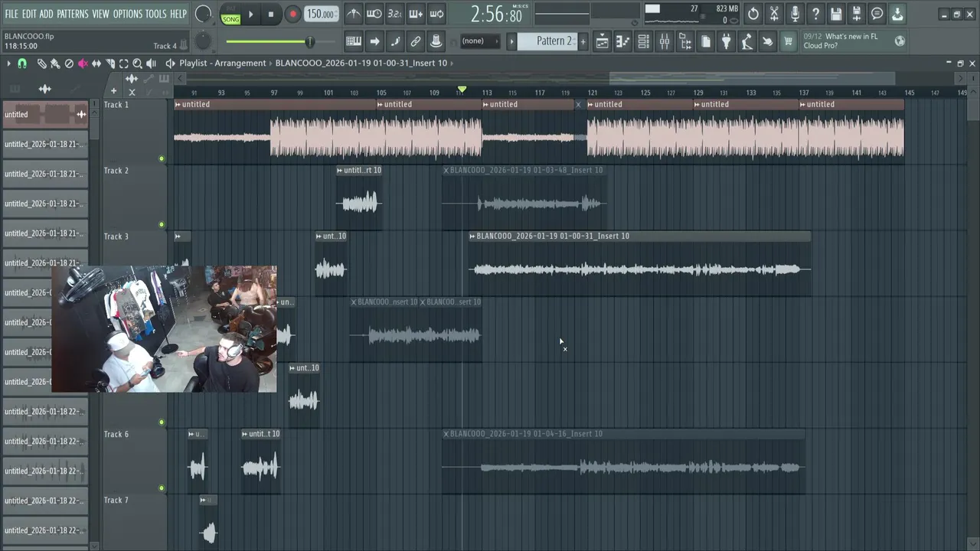Image resolution: width=980 pixels, height=551 pixels.
Task: Toggle loop recording icon
Action: [436, 14]
